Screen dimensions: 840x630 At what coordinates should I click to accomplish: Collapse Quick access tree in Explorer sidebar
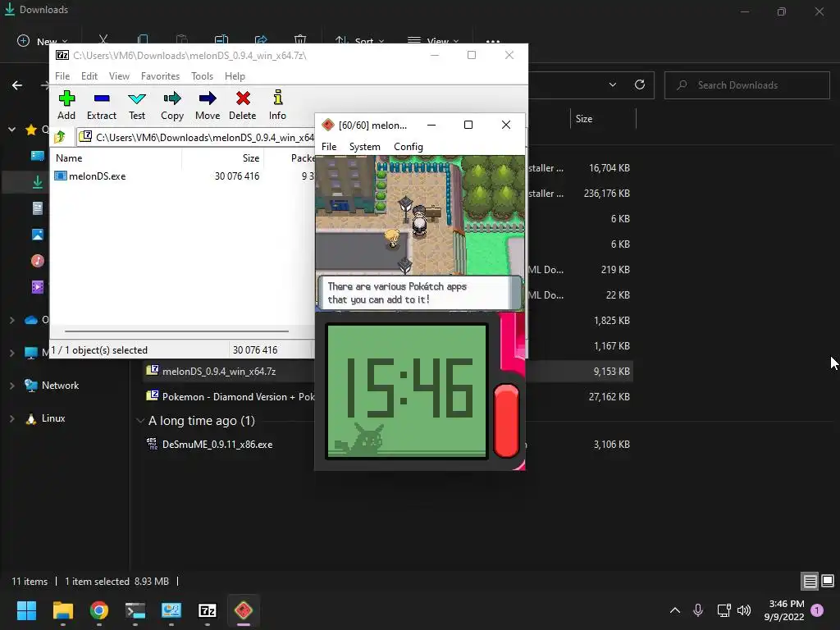[11, 130]
